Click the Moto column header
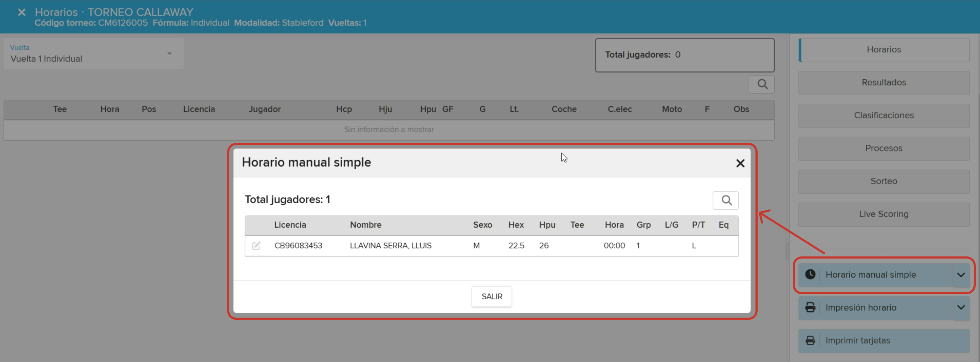The height and width of the screenshot is (362, 980). (671, 109)
